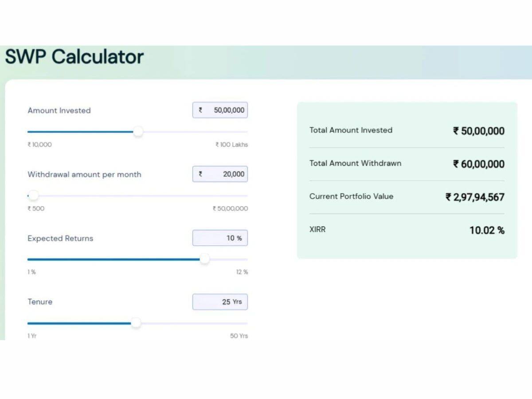Click the Amount Invested slider handle
The height and width of the screenshot is (399, 532).
click(x=138, y=132)
